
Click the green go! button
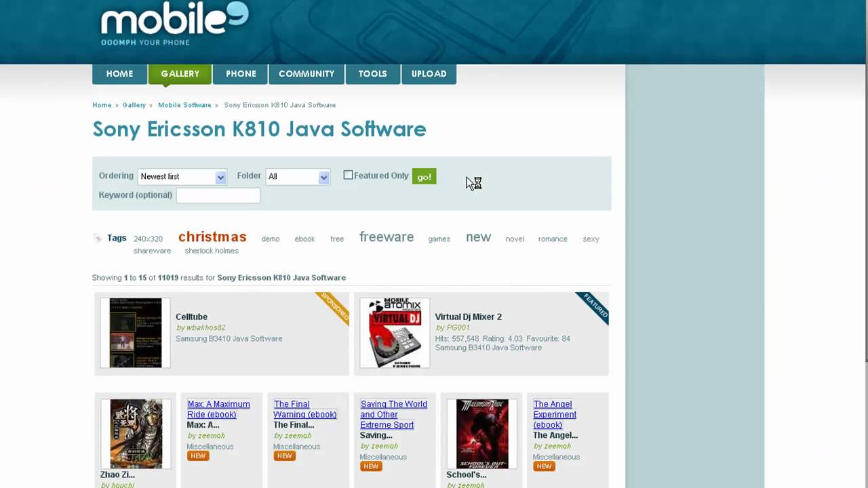(424, 176)
